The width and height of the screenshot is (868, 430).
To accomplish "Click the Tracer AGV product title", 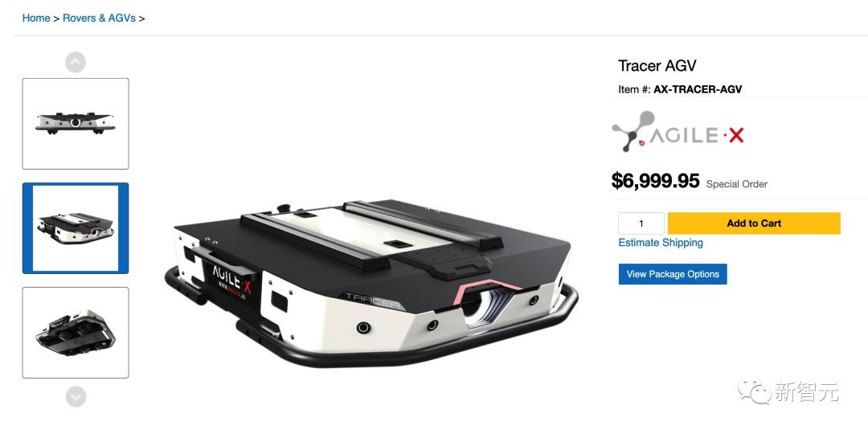I will (657, 66).
